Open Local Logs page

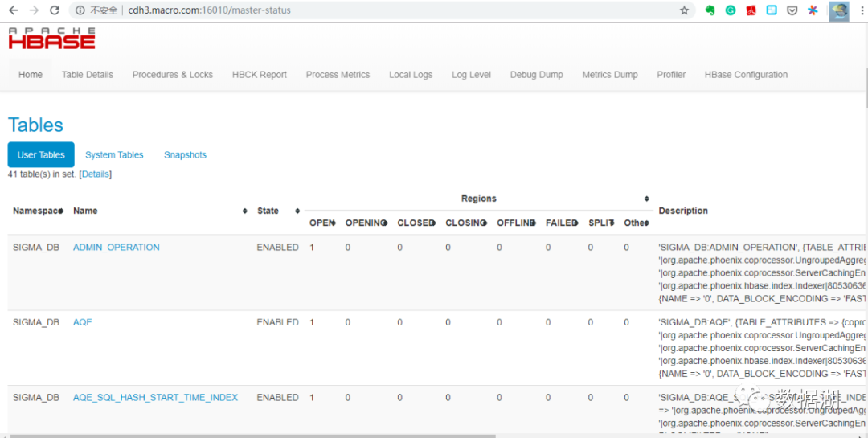coord(411,75)
